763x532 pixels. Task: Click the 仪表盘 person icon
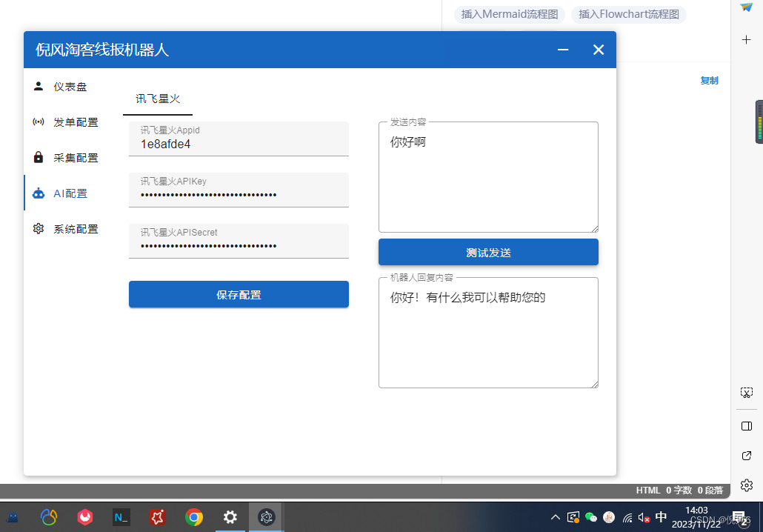click(x=39, y=86)
